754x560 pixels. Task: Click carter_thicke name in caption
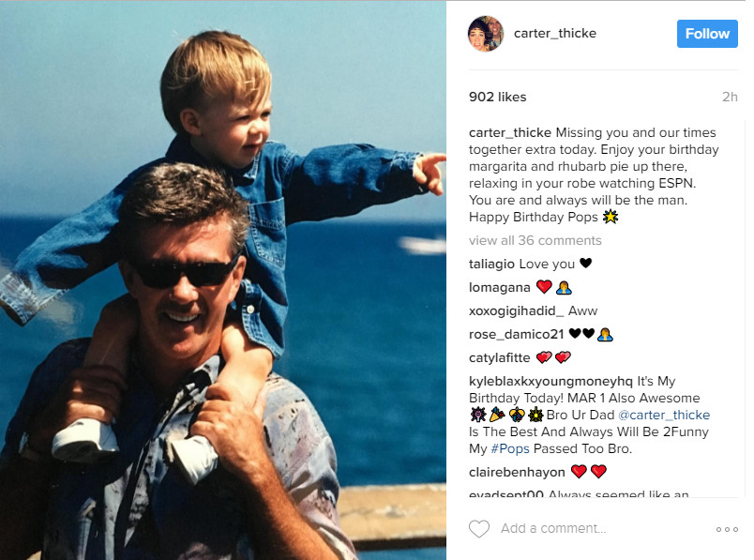[510, 133]
